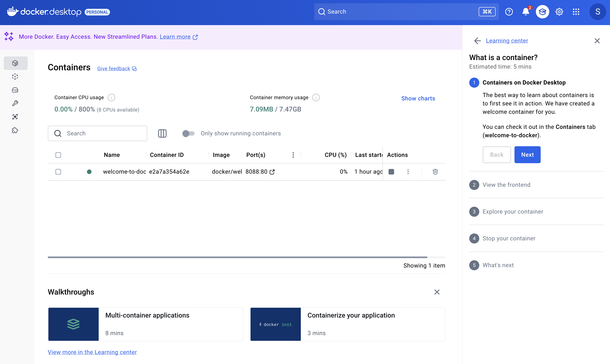Close the Learning center panel
610x364 pixels.
(597, 41)
